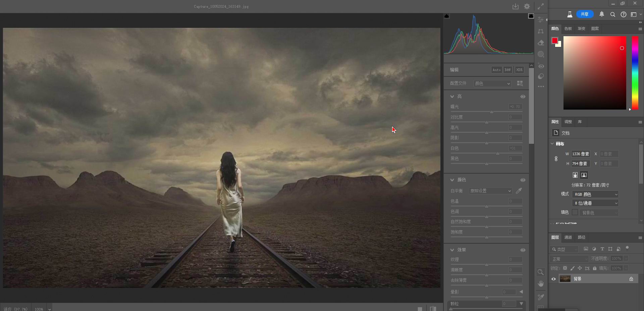644x311 pixels.
Task: Toggle before/after view icon
Action: [x=433, y=309]
